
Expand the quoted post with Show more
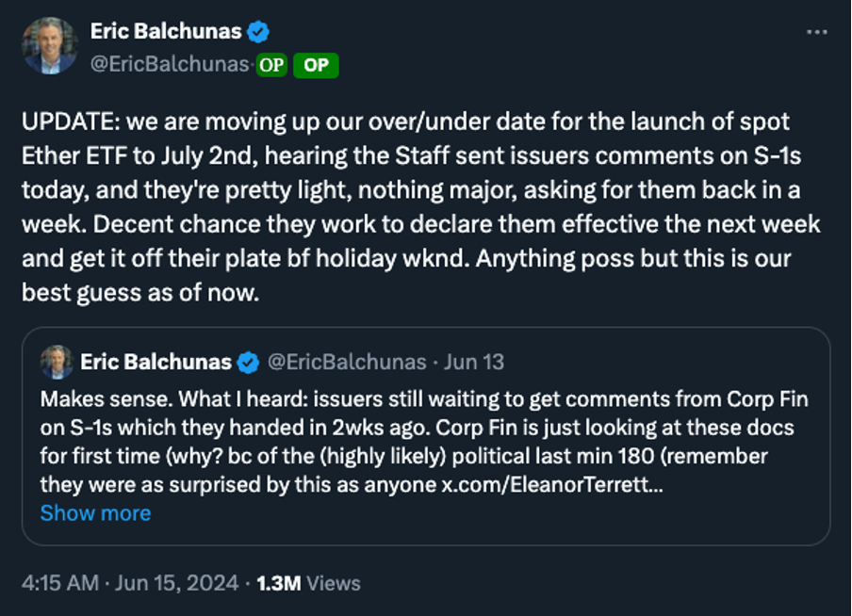pyautogui.click(x=95, y=513)
